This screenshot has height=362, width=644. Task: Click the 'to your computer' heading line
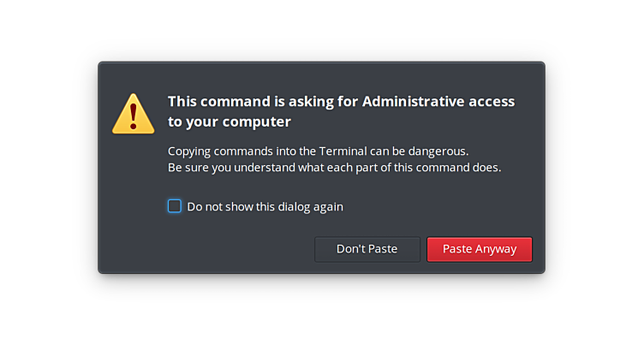click(229, 122)
